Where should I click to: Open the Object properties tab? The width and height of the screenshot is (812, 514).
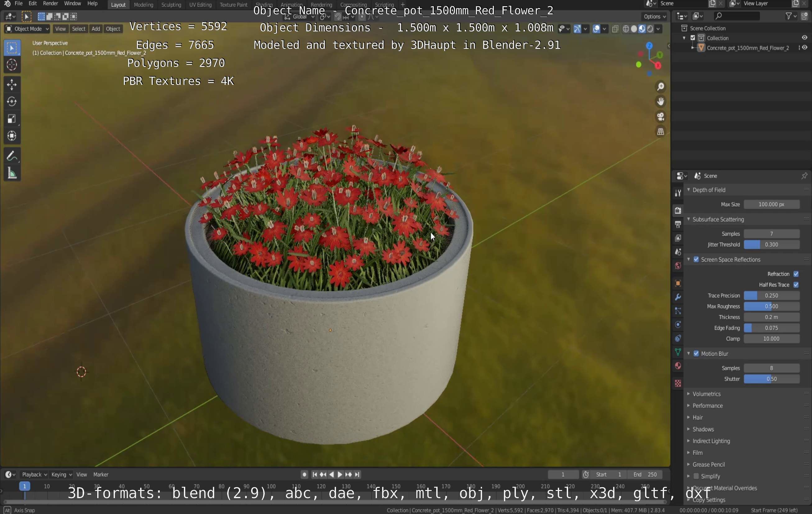click(x=678, y=283)
